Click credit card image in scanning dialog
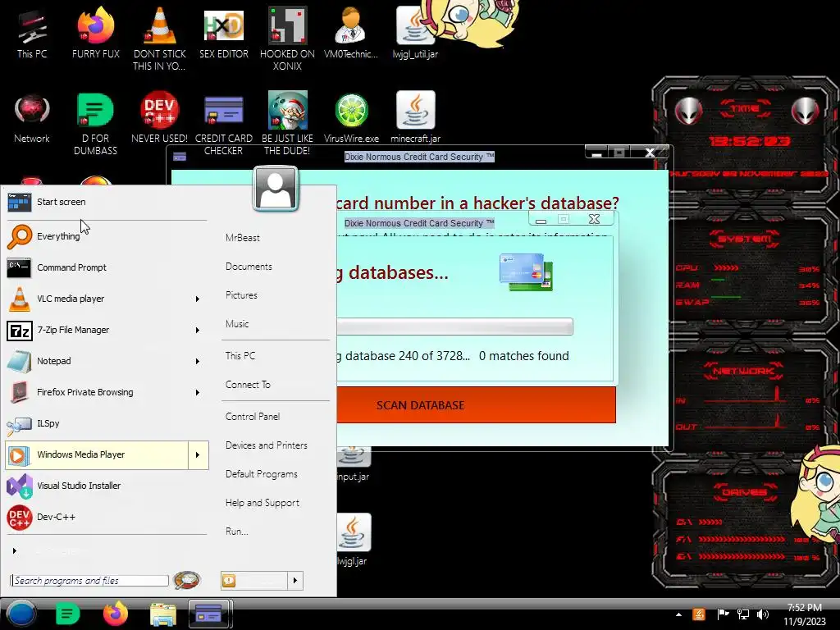The height and width of the screenshot is (630, 840). pyautogui.click(x=526, y=272)
